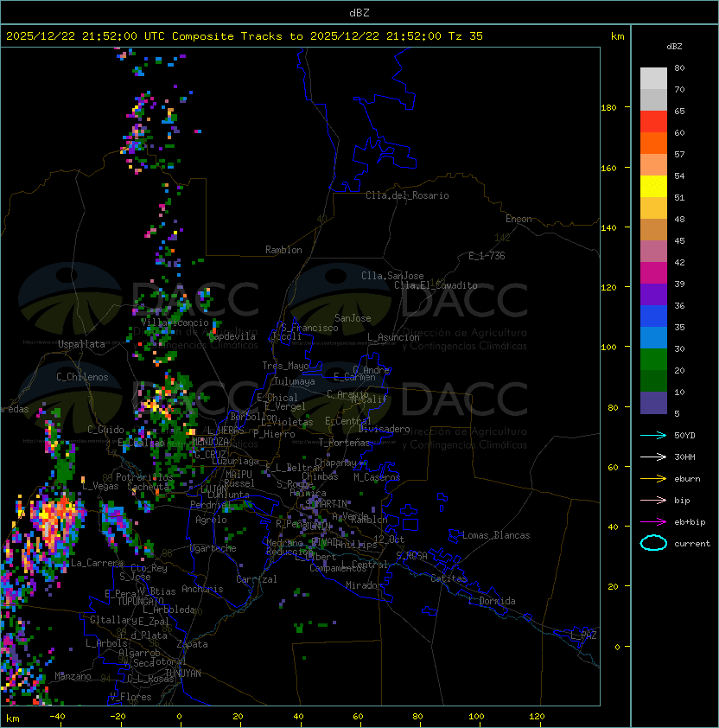Pick the red 60-65 dBZ swatch
The height and width of the screenshot is (728, 719).
[x=653, y=122]
